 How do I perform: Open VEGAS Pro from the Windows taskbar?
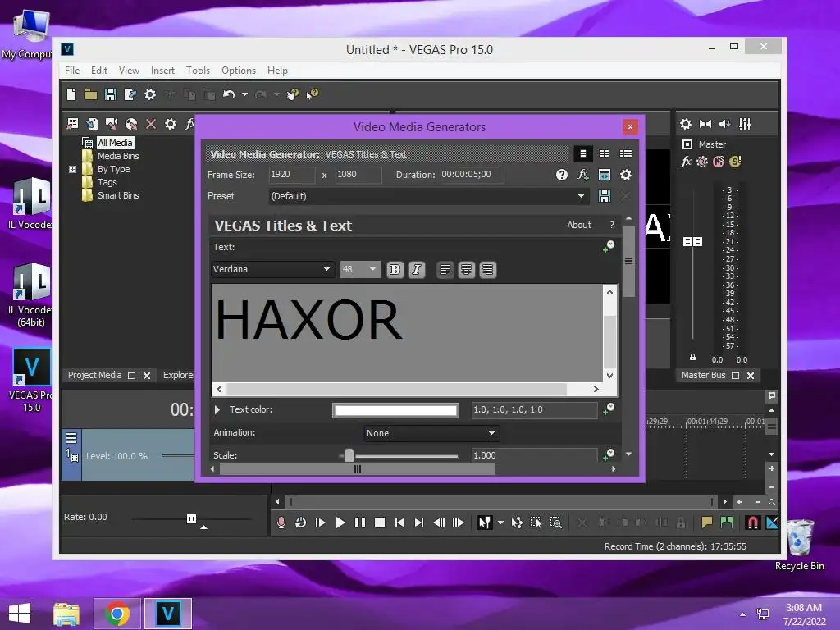(x=167, y=614)
